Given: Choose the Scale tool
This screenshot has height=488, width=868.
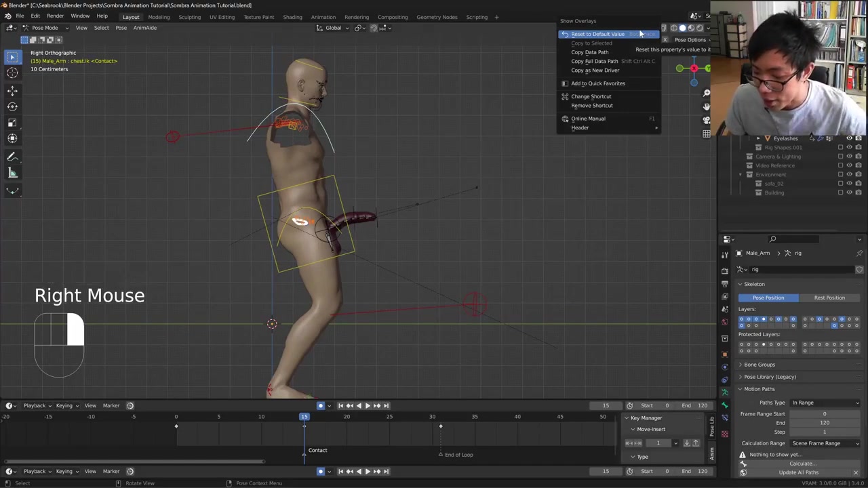Looking at the screenshot, I should pyautogui.click(x=12, y=123).
